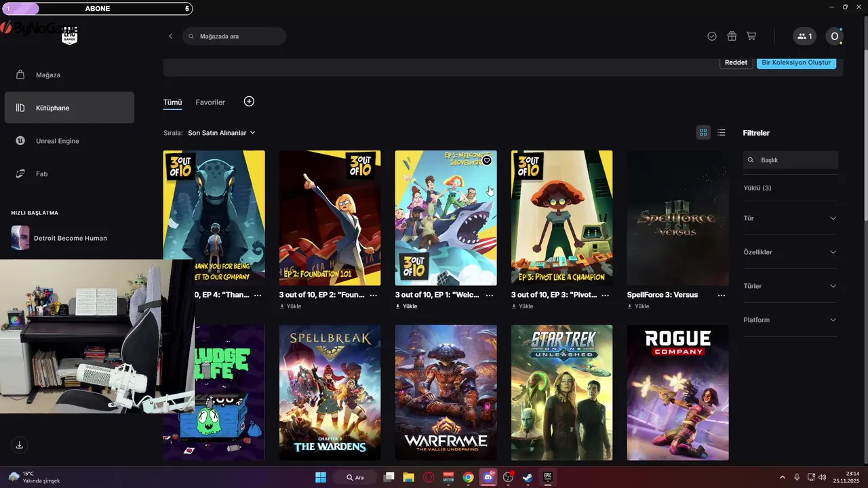Open friends list button
This screenshot has width=868, height=488.
805,36
